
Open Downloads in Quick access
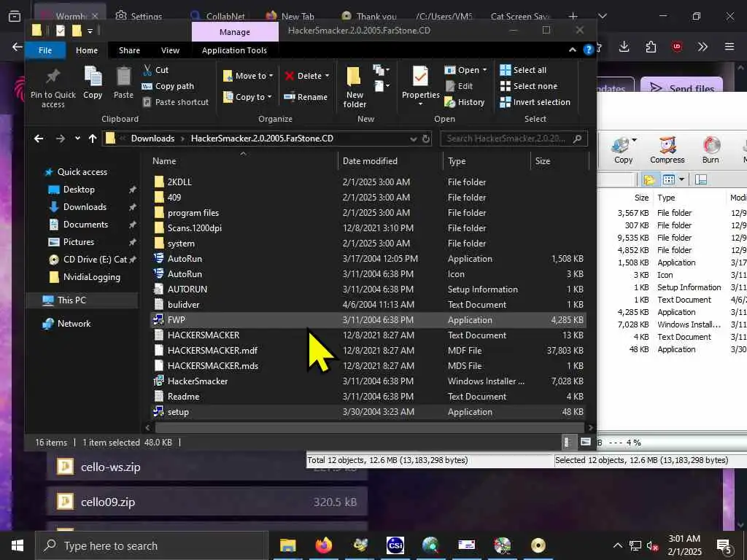(85, 206)
